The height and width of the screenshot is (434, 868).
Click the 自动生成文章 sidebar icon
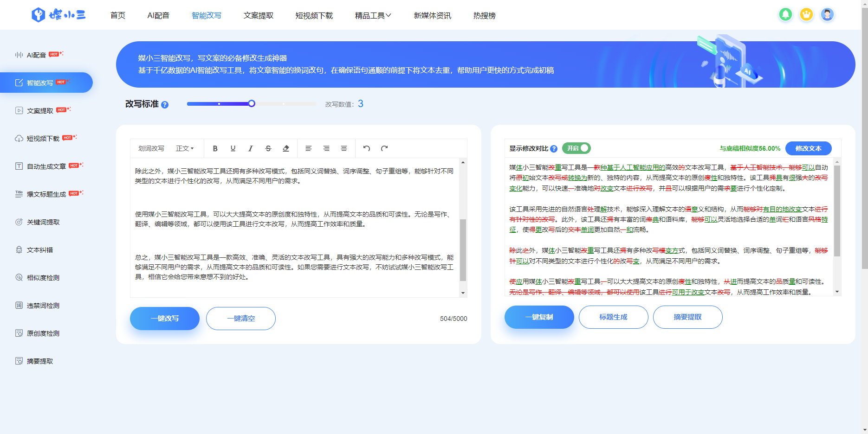click(19, 166)
